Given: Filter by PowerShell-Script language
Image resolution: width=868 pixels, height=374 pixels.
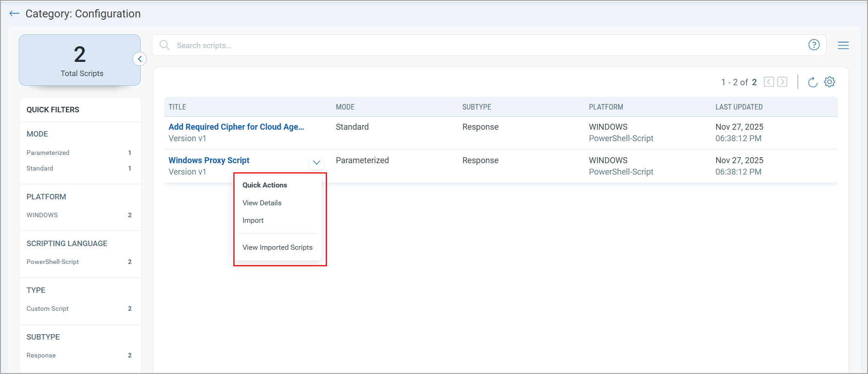Looking at the screenshot, I should [x=53, y=262].
